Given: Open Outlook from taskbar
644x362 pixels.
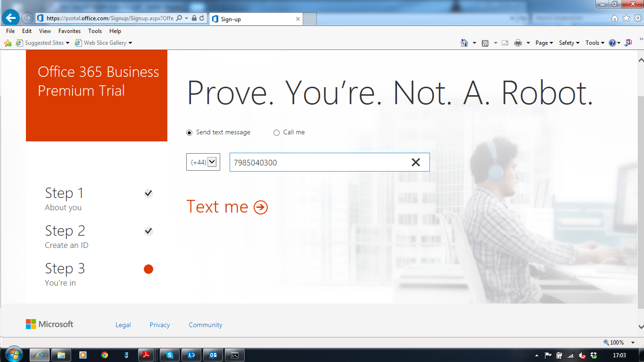Looking at the screenshot, I should point(213,355).
